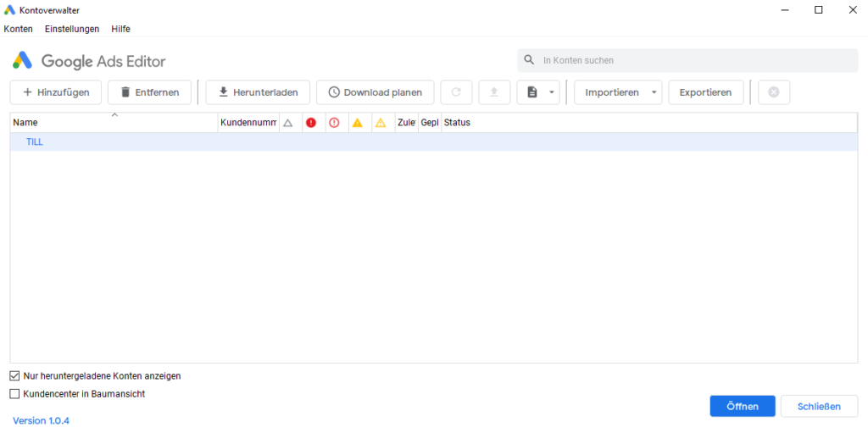
Task: Open the Konten menu
Action: pyautogui.click(x=19, y=29)
